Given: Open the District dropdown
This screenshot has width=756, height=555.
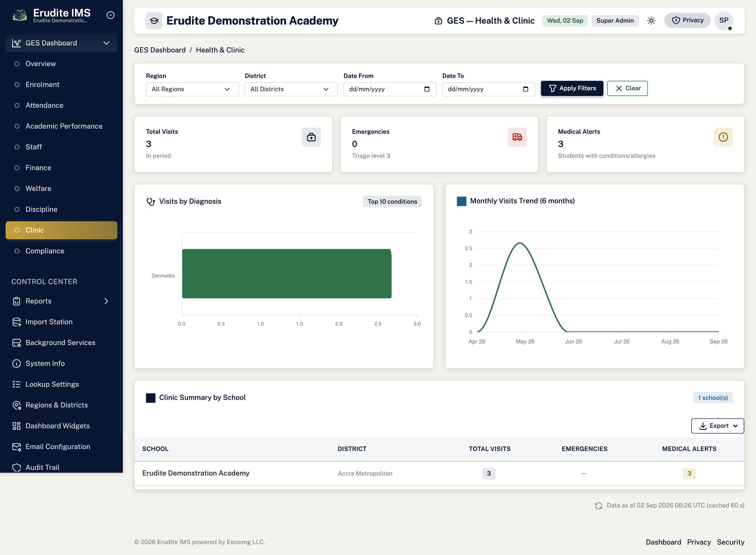Looking at the screenshot, I should pos(291,89).
